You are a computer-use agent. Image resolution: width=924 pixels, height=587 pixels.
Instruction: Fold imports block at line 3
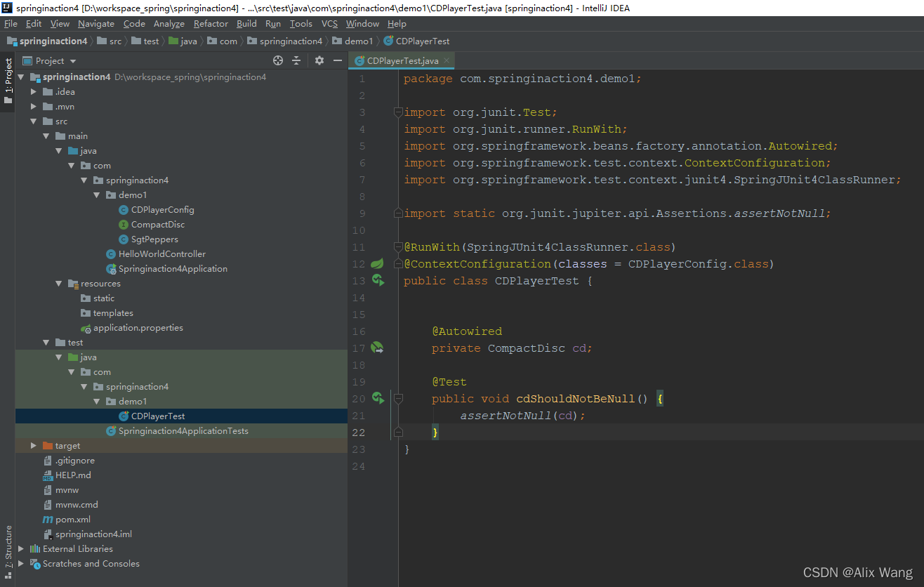click(398, 112)
